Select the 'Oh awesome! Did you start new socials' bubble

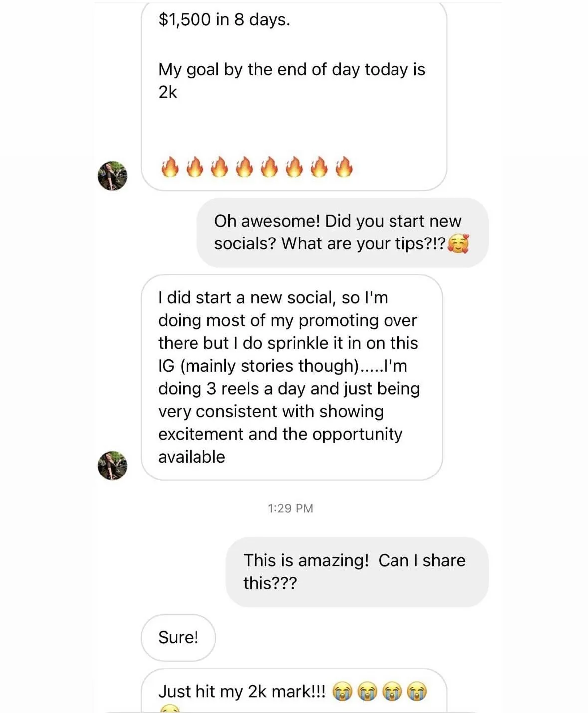(x=343, y=233)
